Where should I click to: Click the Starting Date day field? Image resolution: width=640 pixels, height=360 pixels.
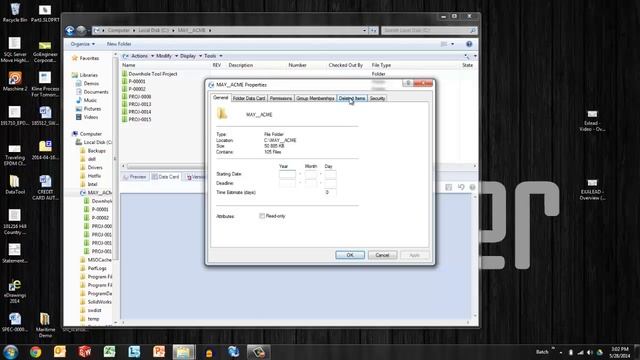(x=330, y=174)
